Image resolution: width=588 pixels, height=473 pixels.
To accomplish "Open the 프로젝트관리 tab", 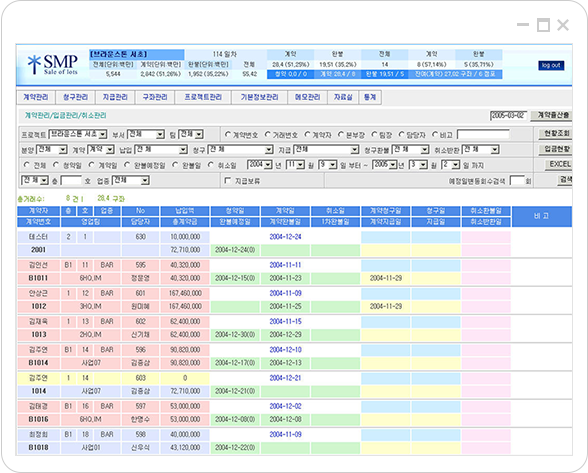I will (x=203, y=97).
